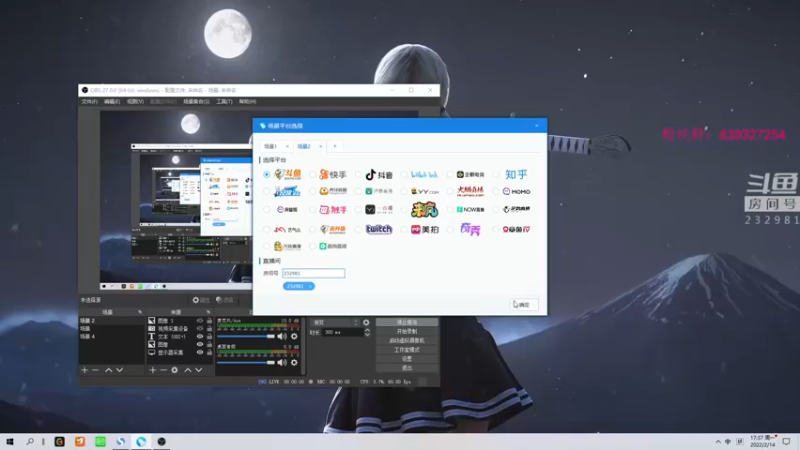This screenshot has height=450, width=800.
Task: Open transition properties gear icon
Action: coord(366,322)
